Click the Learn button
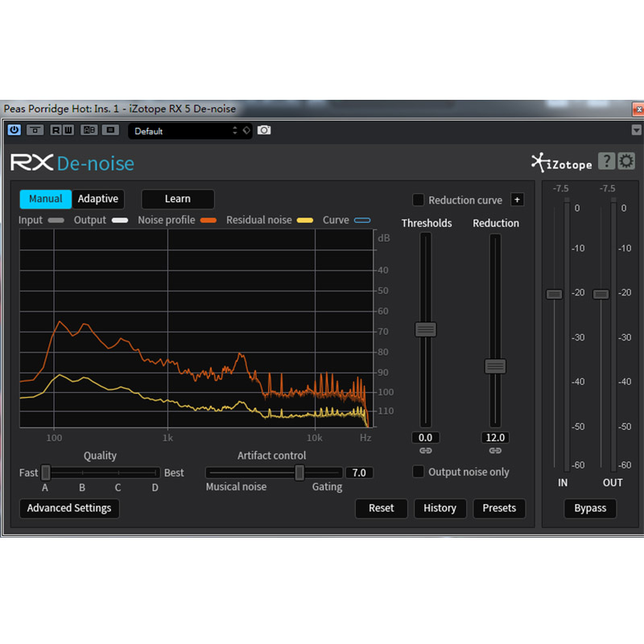 177,199
